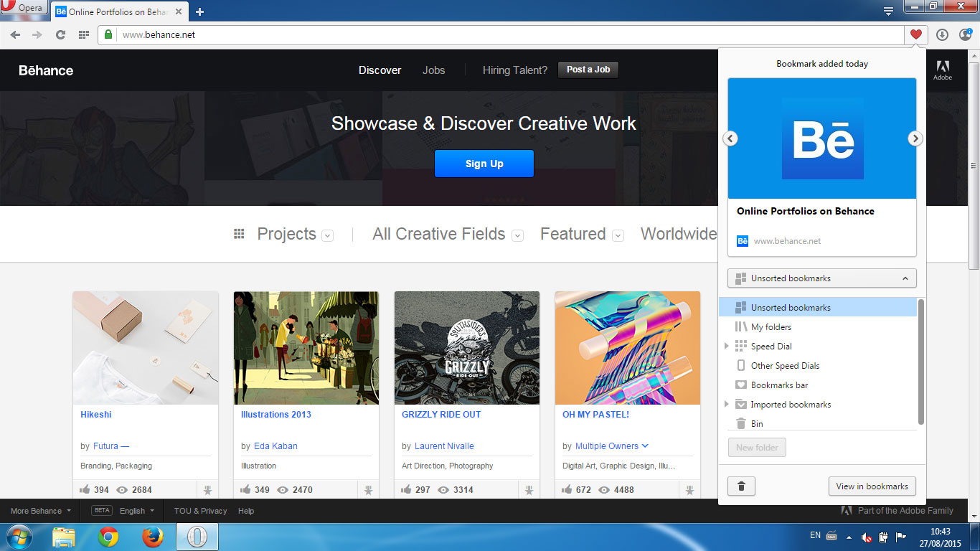Reload the page with refresh icon
The width and height of the screenshot is (980, 551).
tap(60, 34)
